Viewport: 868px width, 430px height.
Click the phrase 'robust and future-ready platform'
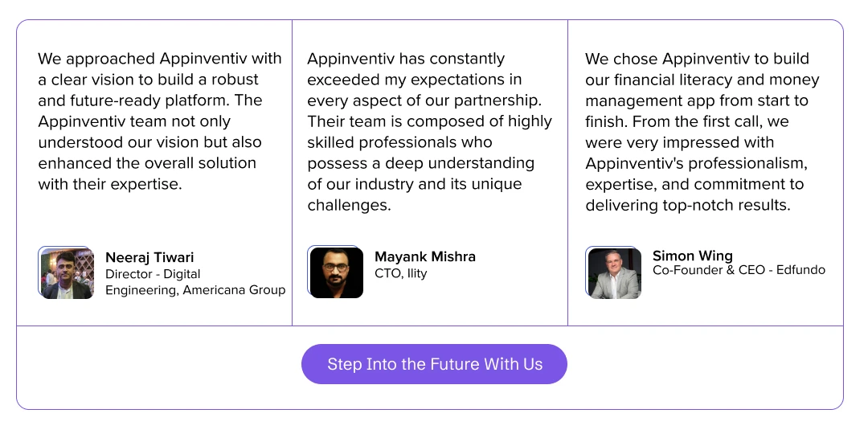tap(150, 90)
